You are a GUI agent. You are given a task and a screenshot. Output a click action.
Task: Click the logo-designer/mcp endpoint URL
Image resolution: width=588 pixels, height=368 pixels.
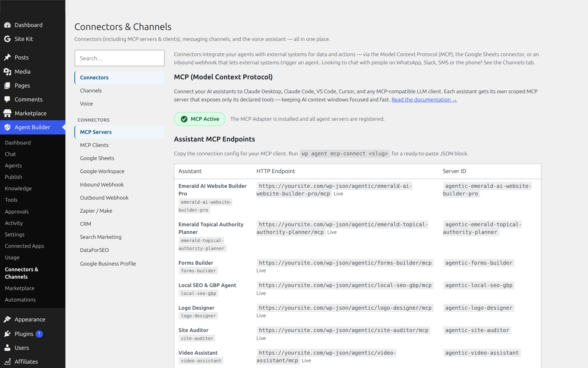345,308
